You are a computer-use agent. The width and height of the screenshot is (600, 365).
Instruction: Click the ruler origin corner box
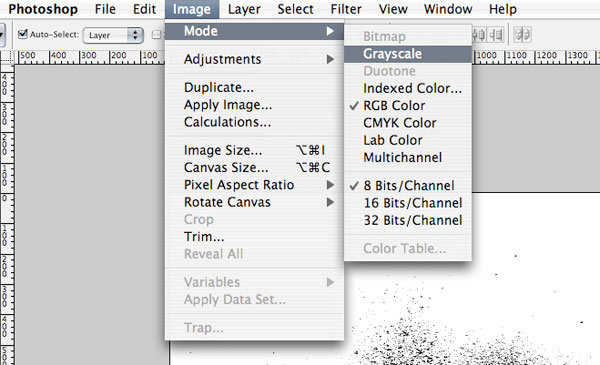(x=7, y=57)
